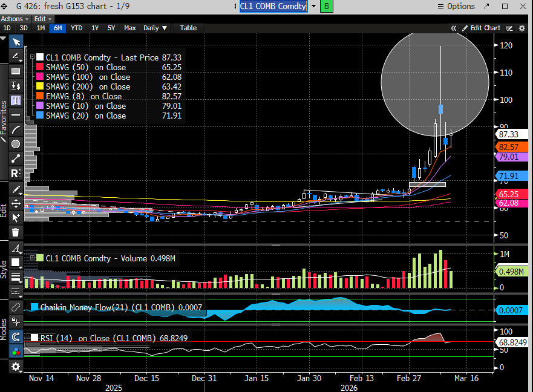Viewport: 533px width, 392px height.
Task: Open the Daily periodicity dropdown
Action: 155,28
